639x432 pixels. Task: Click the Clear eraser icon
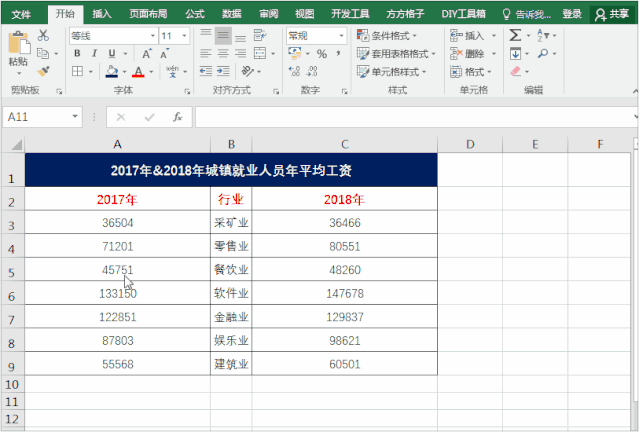[x=516, y=71]
